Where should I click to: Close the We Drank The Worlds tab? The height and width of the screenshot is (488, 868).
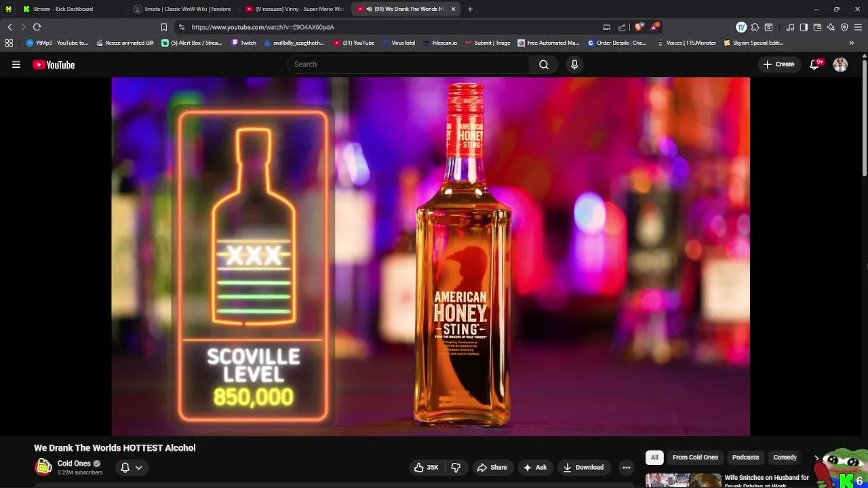(453, 9)
